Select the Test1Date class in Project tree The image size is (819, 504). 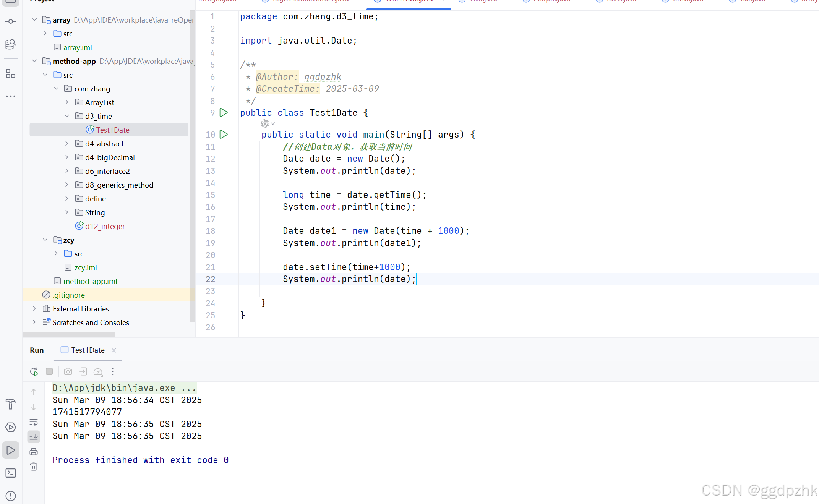point(114,130)
